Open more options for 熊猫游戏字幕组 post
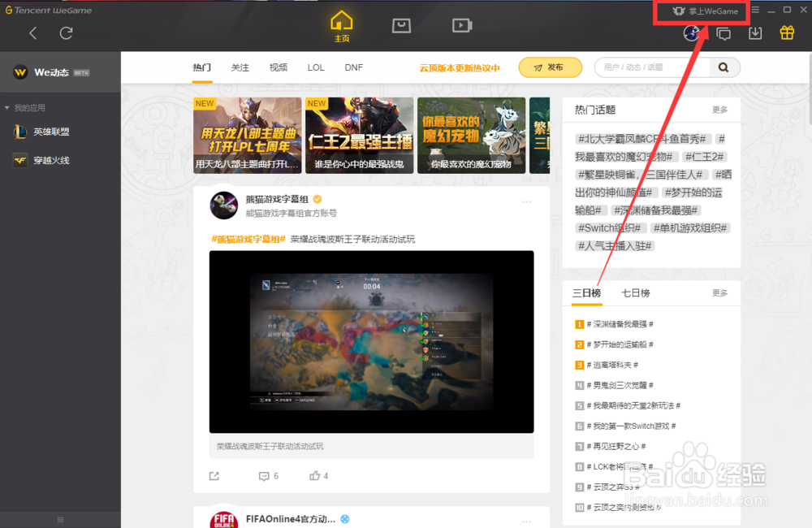The image size is (812, 528). 527,201
